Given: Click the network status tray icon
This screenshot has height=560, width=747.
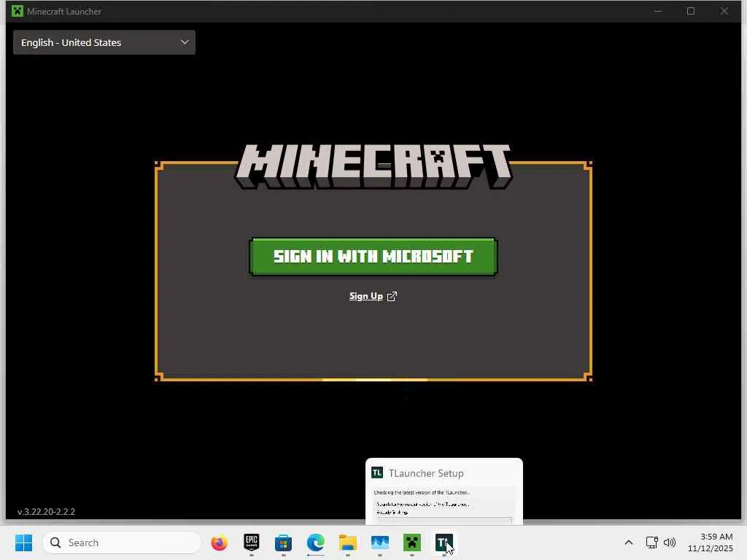Looking at the screenshot, I should [x=651, y=542].
